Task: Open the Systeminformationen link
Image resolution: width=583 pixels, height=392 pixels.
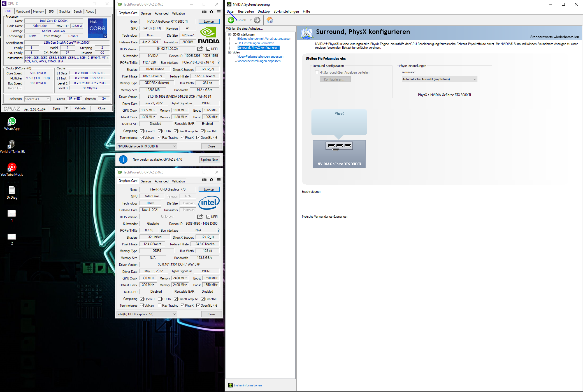Action: point(247,385)
